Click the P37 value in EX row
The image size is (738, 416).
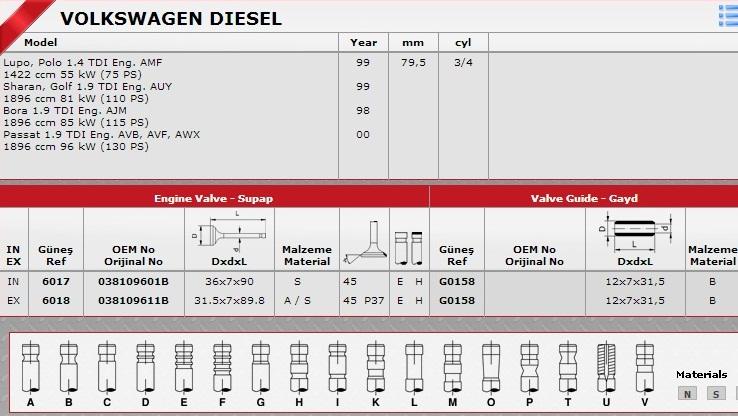coord(374,300)
